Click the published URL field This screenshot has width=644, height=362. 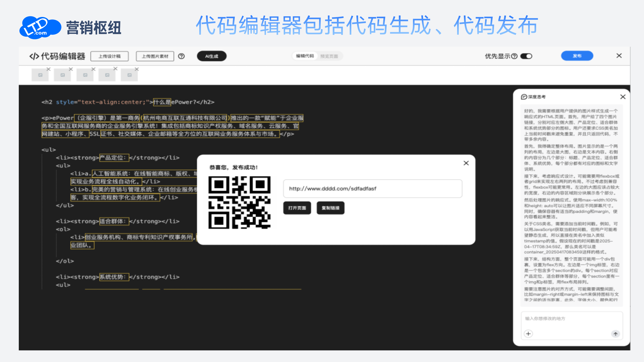pos(373,189)
